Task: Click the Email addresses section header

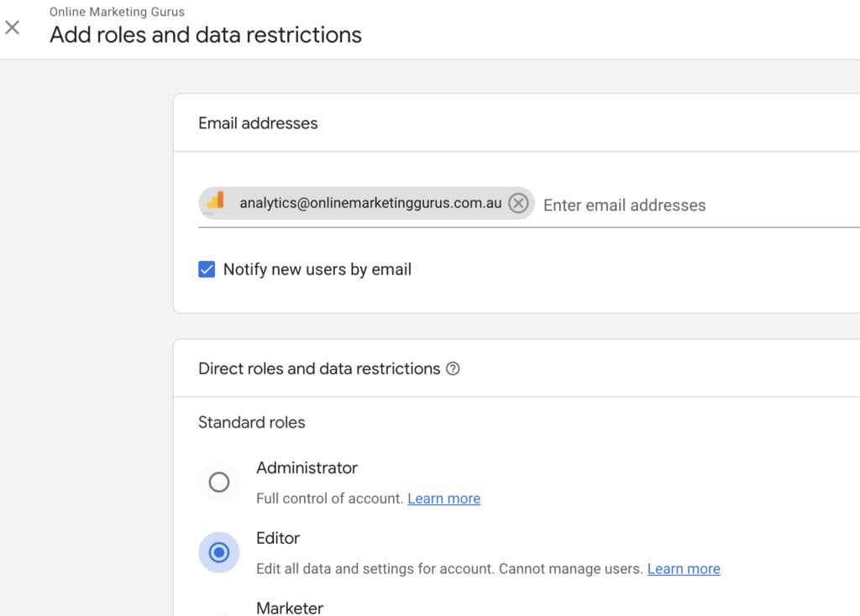Action: [x=258, y=123]
